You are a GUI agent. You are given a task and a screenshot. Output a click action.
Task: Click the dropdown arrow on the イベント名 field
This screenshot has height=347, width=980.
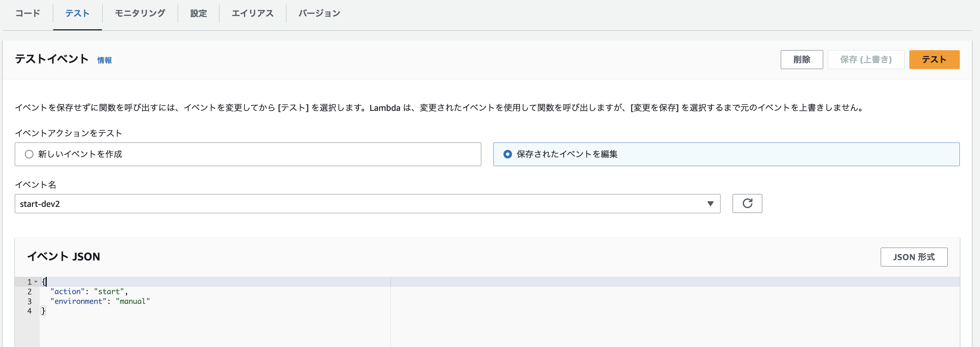point(709,203)
